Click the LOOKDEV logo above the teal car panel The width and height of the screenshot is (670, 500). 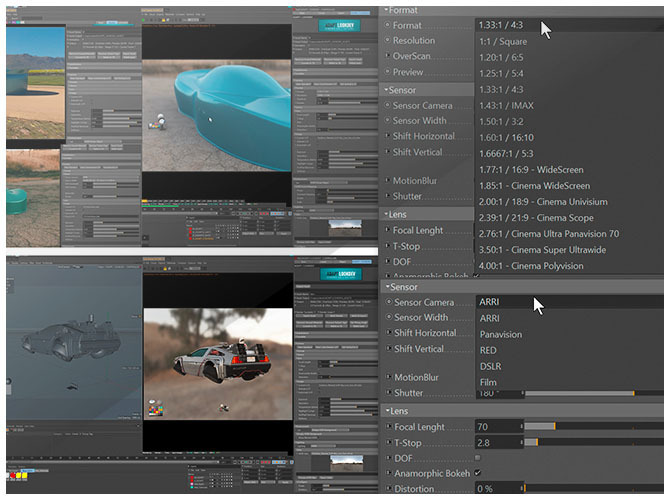click(x=339, y=26)
